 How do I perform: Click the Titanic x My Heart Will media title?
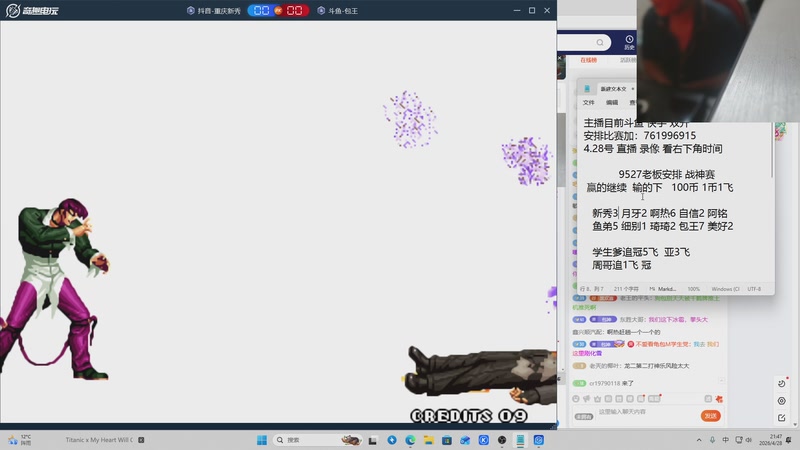(99, 440)
